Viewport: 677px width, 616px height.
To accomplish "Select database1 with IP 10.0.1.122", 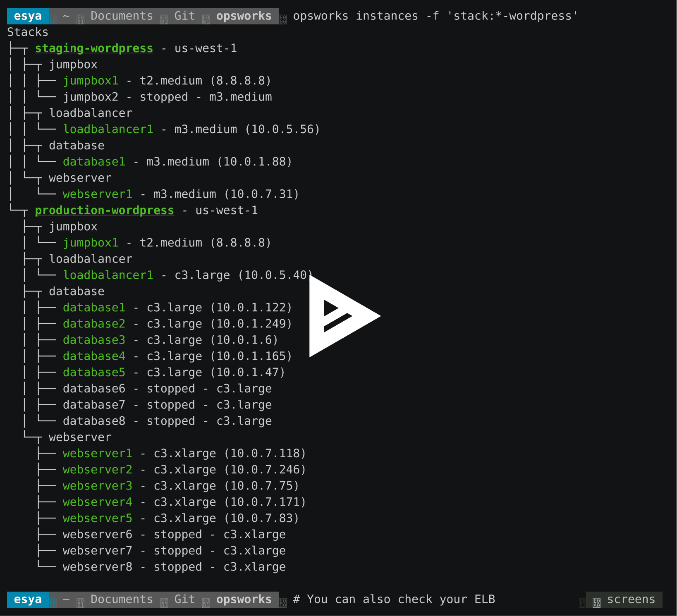I will pos(177,308).
